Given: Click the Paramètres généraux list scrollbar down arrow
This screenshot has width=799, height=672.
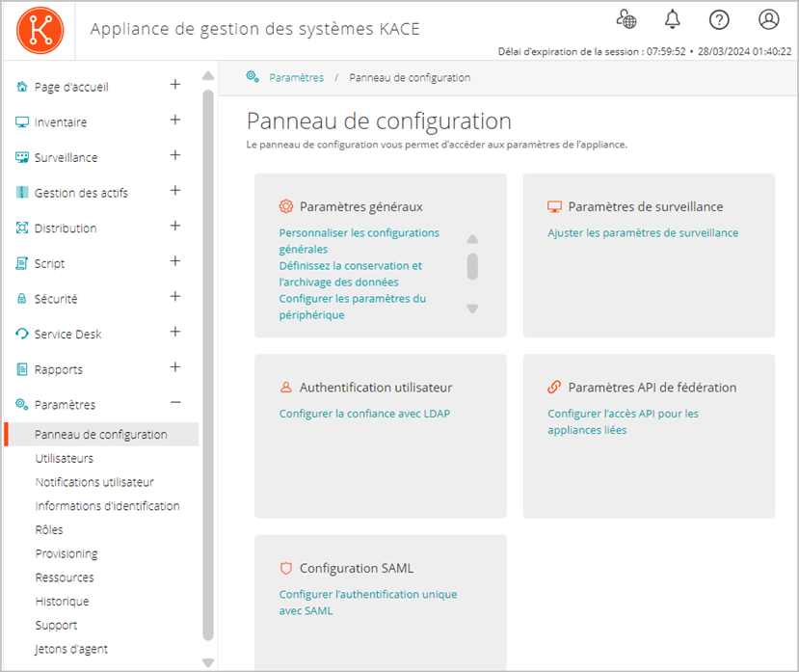Looking at the screenshot, I should point(472,309).
